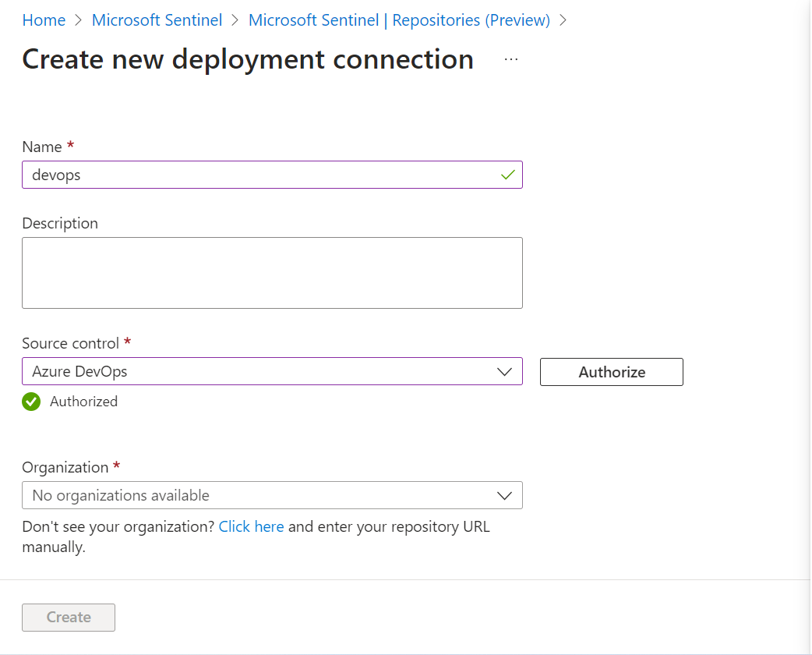
Task: Click the disabled Create button
Action: coord(69,617)
